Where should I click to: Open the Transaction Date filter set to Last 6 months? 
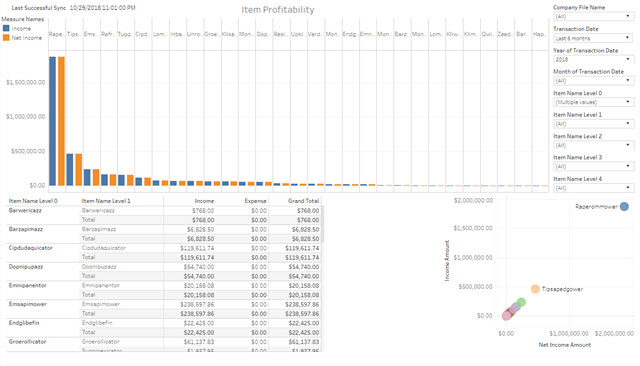coord(593,38)
